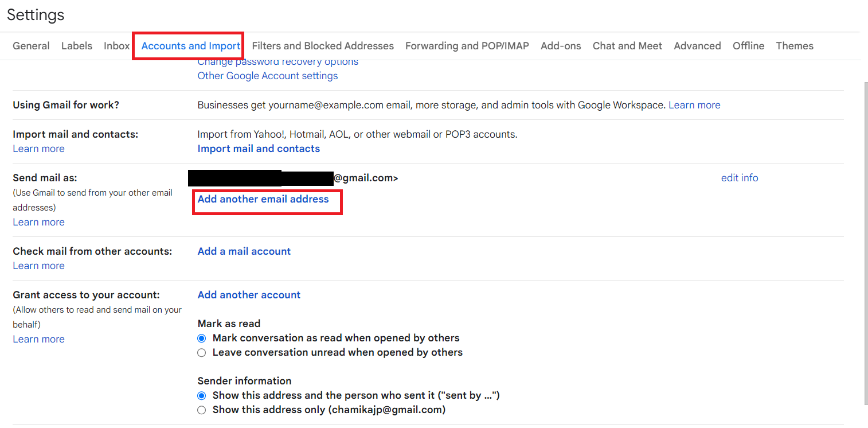Open the Inbox settings tab
The width and height of the screenshot is (868, 428).
point(116,46)
